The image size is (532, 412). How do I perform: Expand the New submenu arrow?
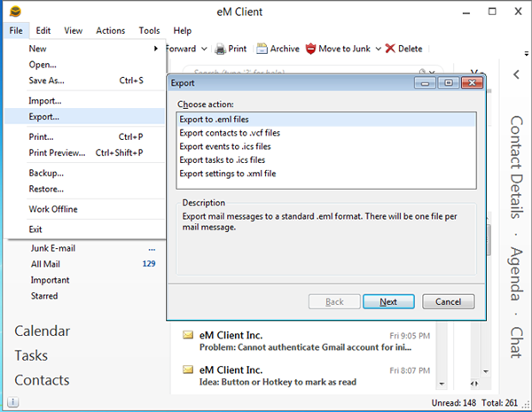(x=156, y=49)
